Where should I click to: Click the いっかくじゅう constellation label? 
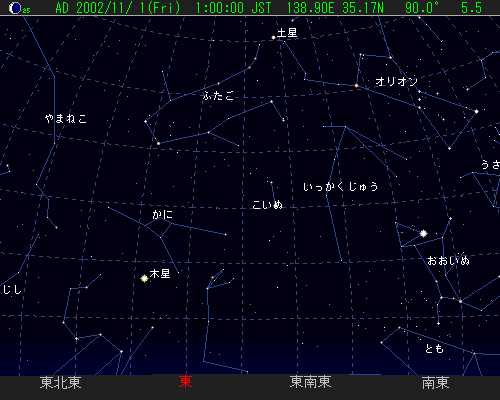(x=341, y=186)
